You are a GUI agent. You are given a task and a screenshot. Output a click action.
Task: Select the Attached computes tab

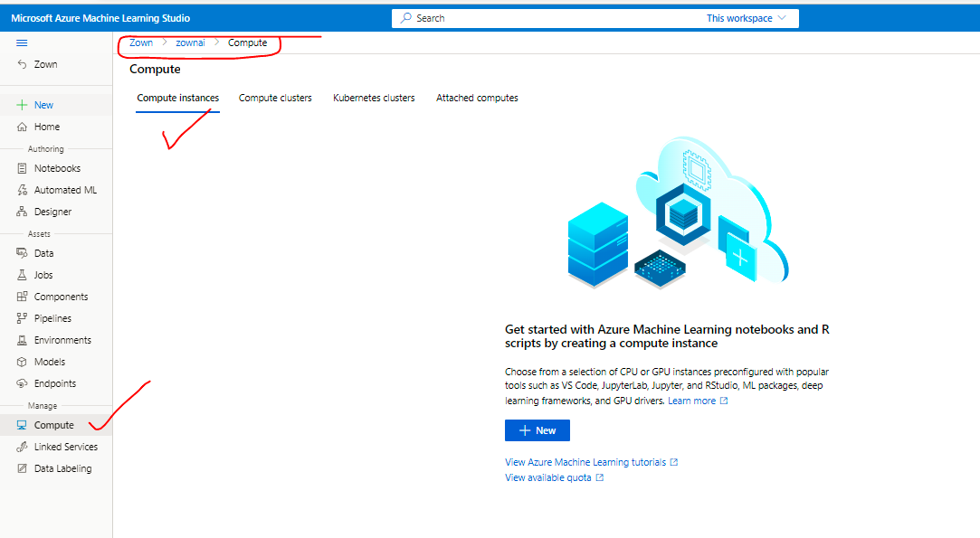[477, 98]
